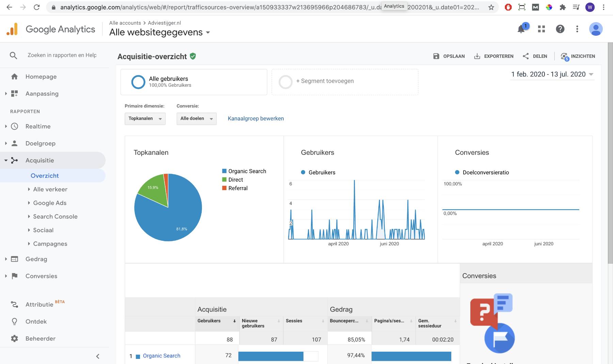
Task: Click the page vertical scrollbar
Action: click(610, 153)
